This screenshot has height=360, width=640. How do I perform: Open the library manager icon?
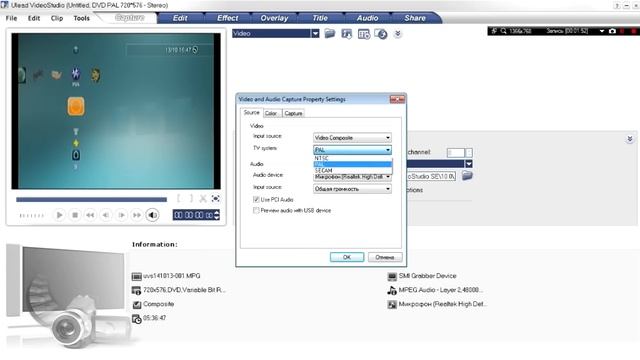tap(364, 34)
